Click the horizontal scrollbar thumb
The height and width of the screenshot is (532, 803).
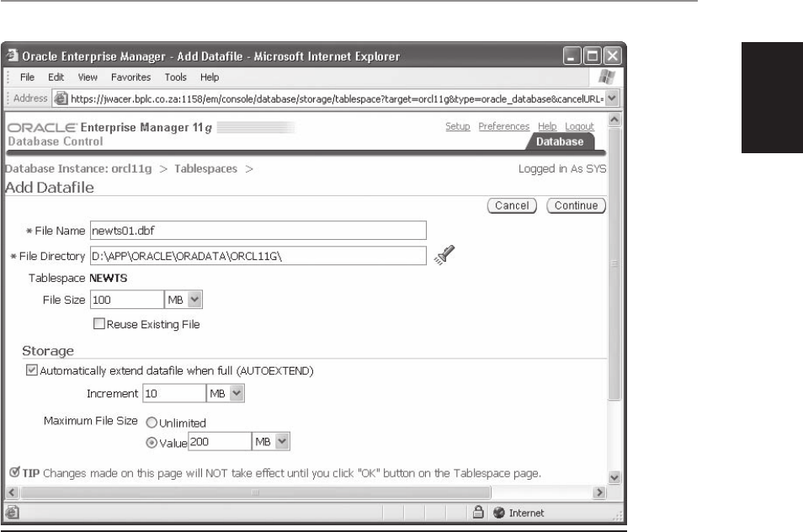pos(256,492)
